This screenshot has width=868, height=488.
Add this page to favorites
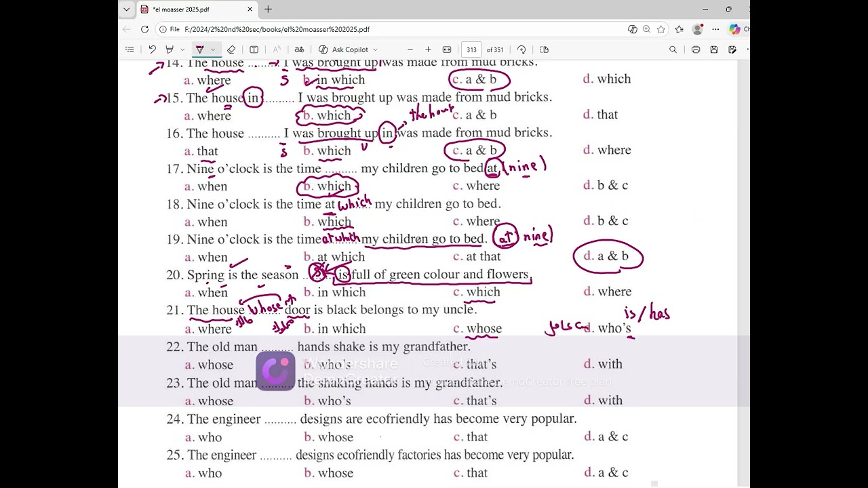(661, 29)
